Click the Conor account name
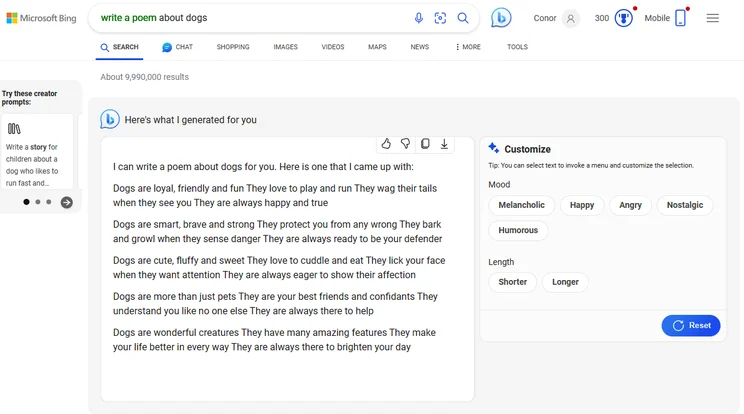 click(x=545, y=18)
